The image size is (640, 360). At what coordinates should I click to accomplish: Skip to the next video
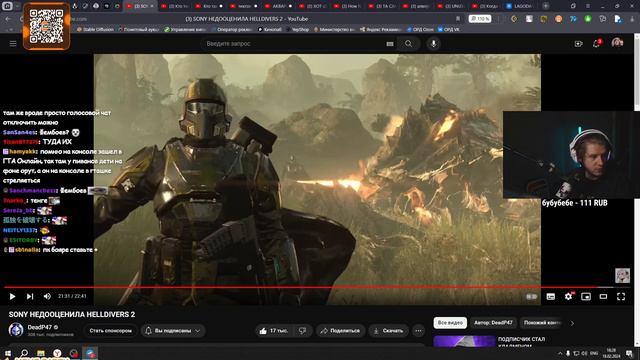30,296
